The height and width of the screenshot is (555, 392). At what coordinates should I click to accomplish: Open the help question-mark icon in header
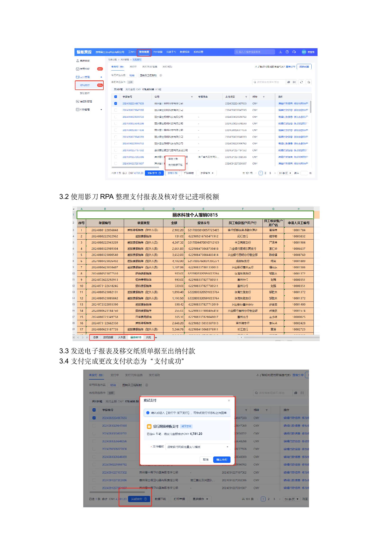point(287,52)
